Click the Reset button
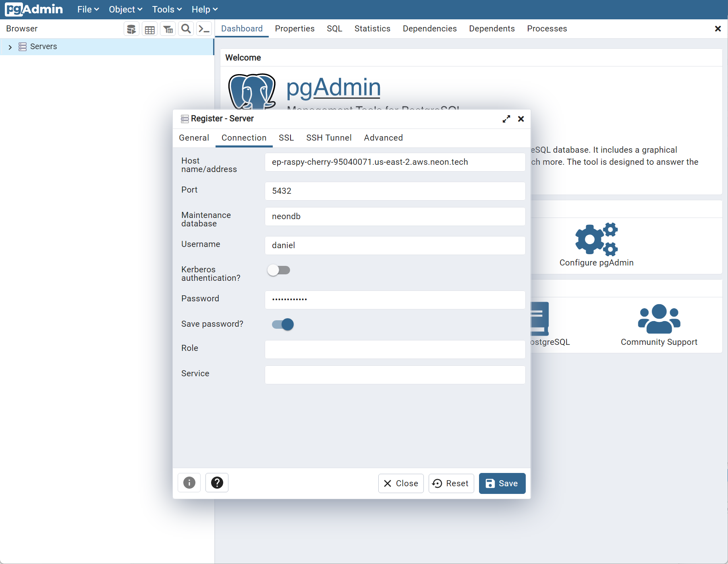Screen dimensions: 728x564 point(451,483)
